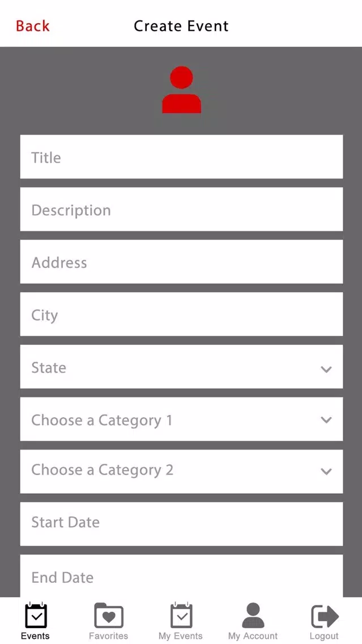Select the Logout tab label

click(x=324, y=636)
